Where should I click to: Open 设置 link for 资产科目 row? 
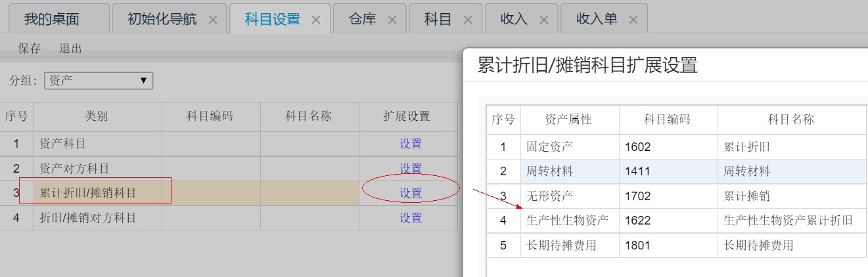click(411, 144)
